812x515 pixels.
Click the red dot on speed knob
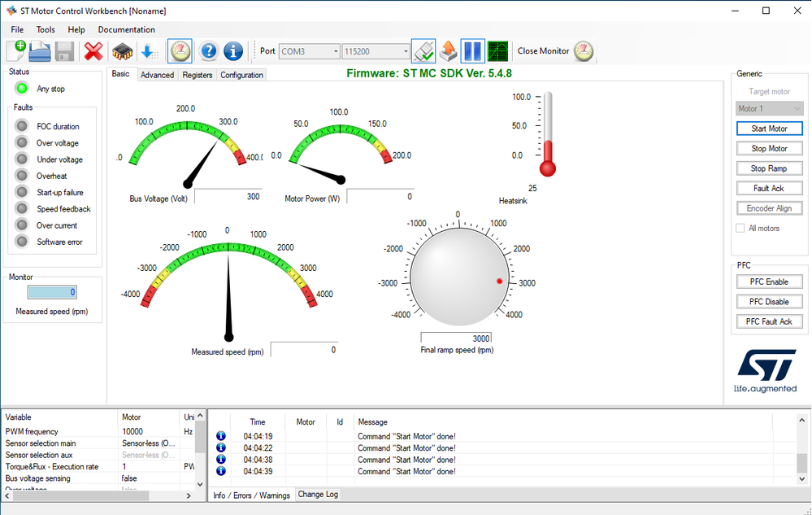pyautogui.click(x=499, y=281)
